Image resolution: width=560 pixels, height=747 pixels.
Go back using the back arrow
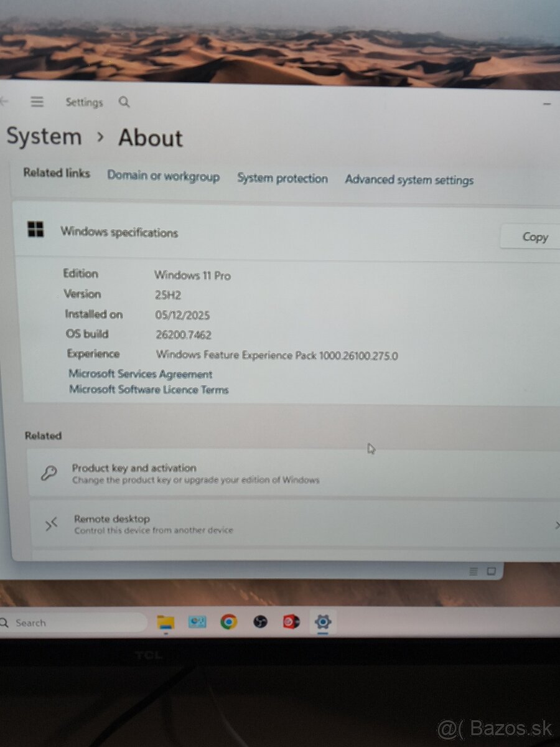[4, 101]
